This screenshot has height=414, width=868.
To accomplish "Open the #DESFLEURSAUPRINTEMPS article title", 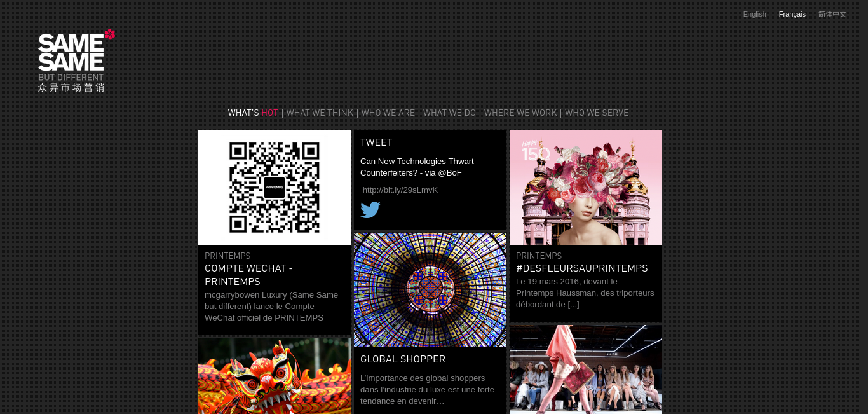I will 582,268.
